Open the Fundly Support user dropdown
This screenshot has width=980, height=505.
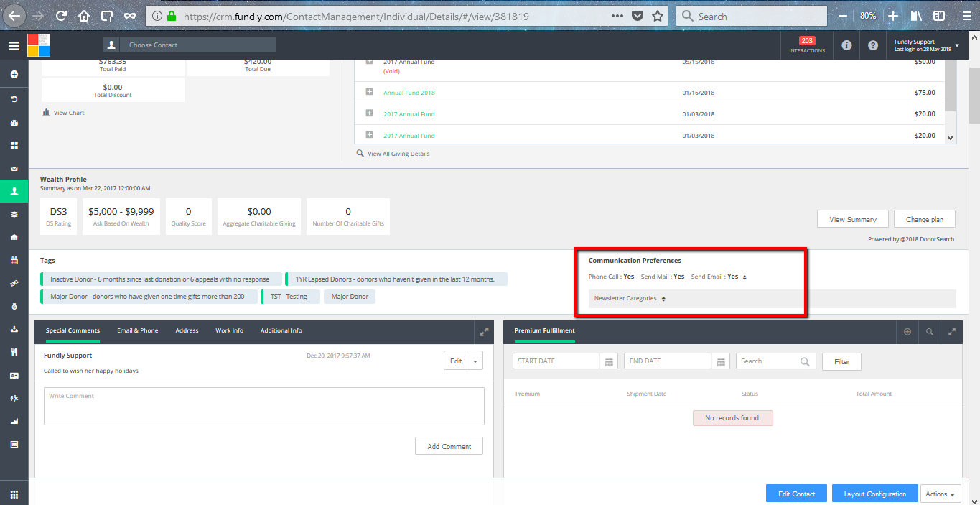(x=927, y=45)
